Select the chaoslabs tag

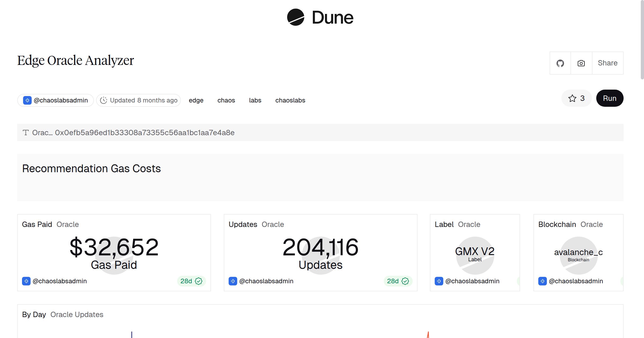pyautogui.click(x=290, y=100)
